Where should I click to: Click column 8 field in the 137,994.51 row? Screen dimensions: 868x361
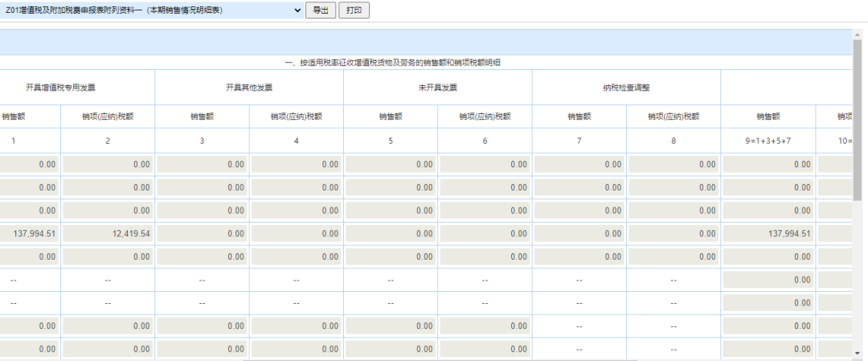(674, 234)
